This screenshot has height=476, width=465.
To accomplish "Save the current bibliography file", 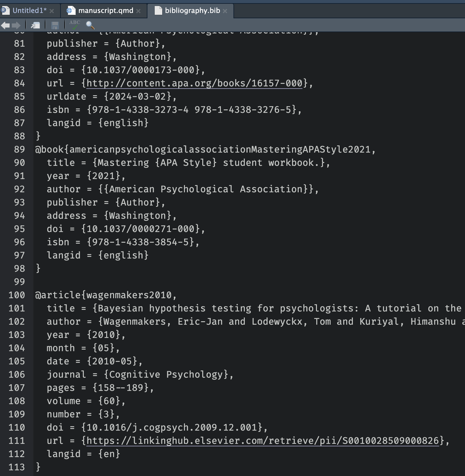I will tap(55, 25).
